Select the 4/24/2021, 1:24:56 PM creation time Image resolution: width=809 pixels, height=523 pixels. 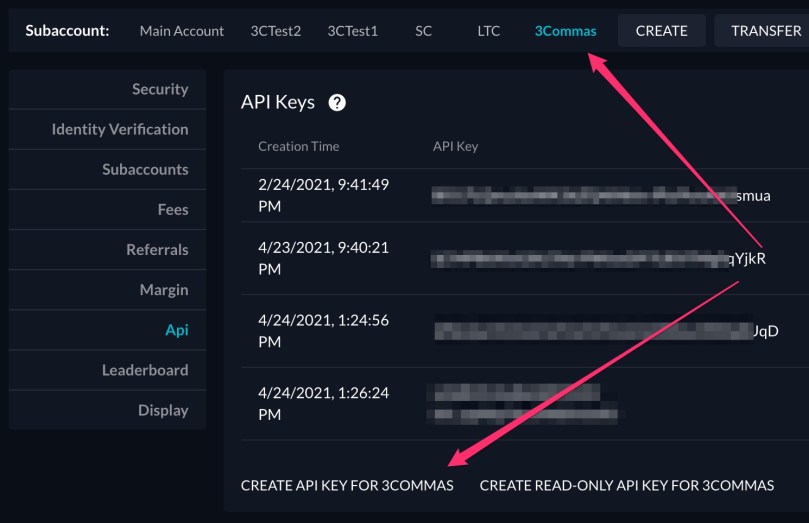pos(323,331)
